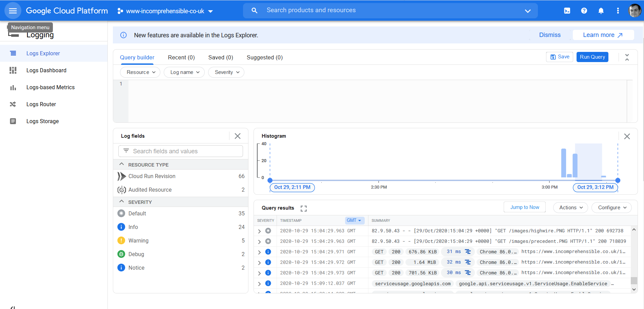Focus the Search products and resources field
The height and width of the screenshot is (309, 644).
coord(390,11)
